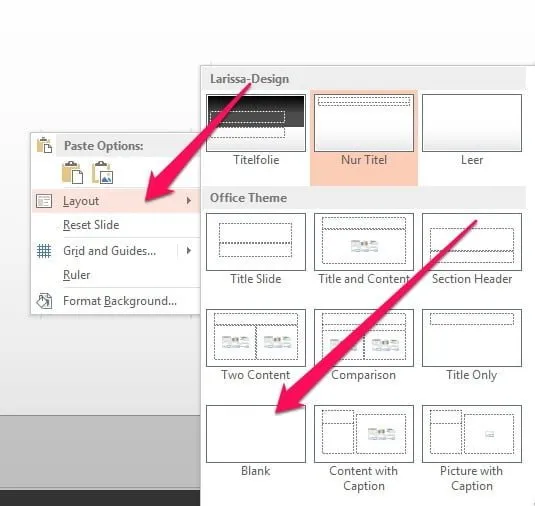Choose the Use Destination Theme paste icon
The image size is (535, 506).
click(x=72, y=173)
